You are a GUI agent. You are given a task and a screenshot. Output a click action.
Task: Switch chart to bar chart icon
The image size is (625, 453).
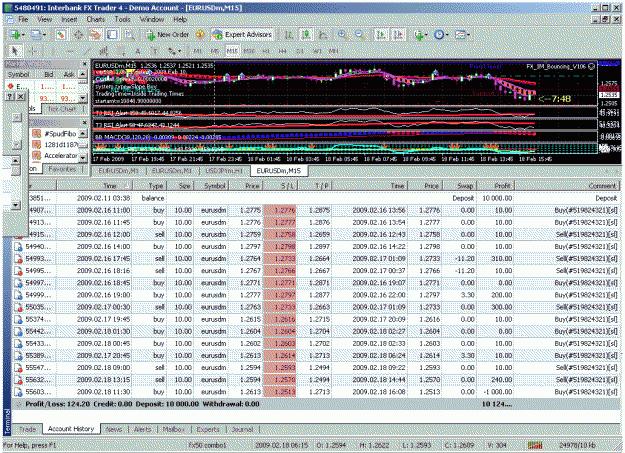click(x=289, y=35)
